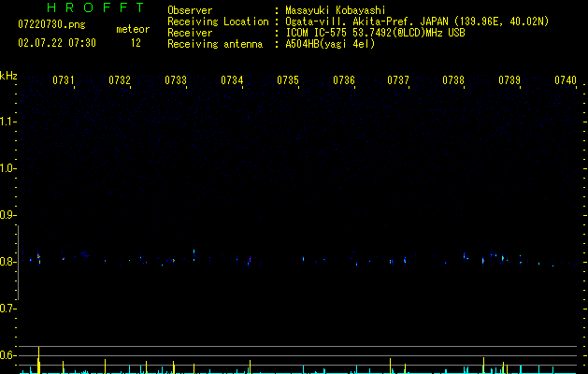
Task: Click the Receiving Location label
Action: [218, 22]
